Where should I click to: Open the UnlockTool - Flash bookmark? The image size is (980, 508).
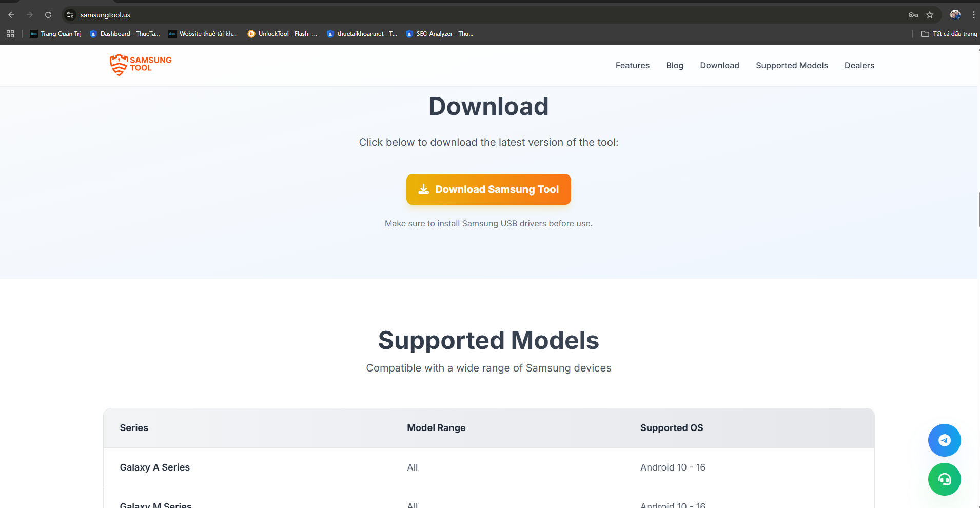(x=282, y=34)
